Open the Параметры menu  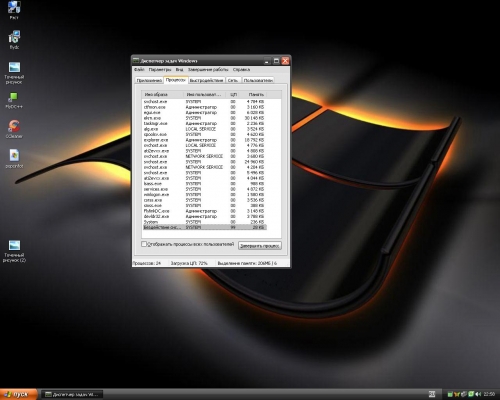pyautogui.click(x=160, y=70)
